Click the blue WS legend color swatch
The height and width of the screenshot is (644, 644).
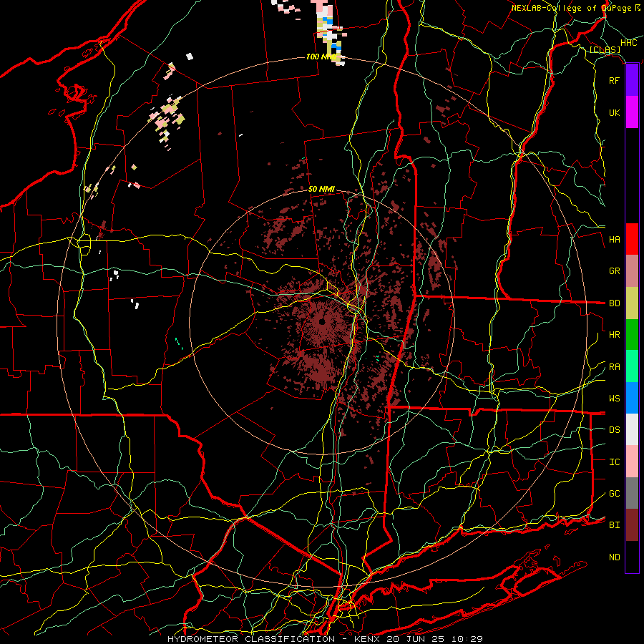click(632, 398)
